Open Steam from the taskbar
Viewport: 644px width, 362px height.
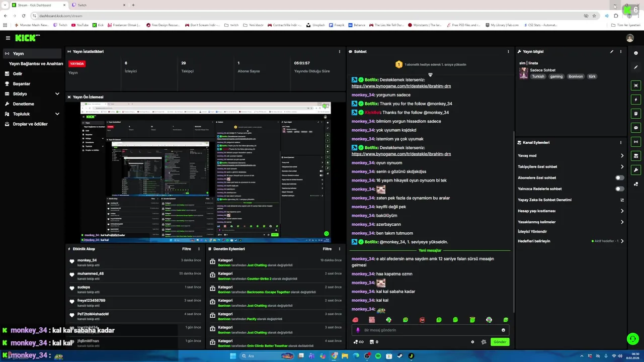400,356
